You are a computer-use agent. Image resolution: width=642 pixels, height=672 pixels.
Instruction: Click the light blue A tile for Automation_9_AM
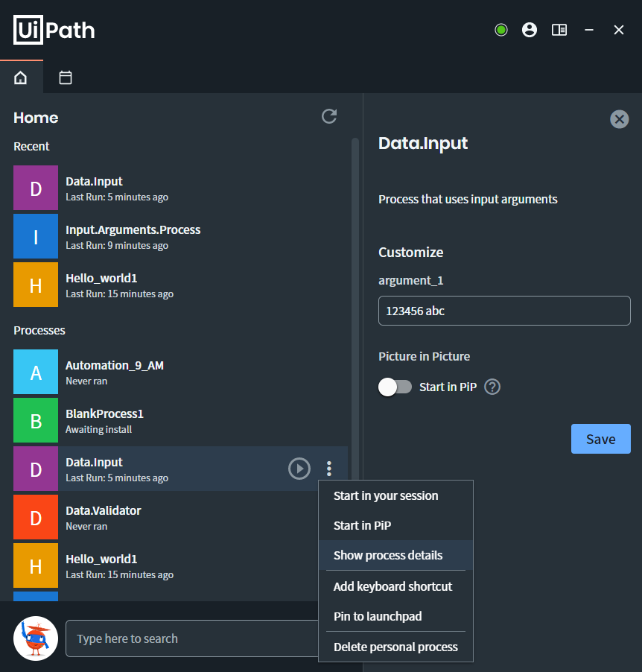click(36, 372)
